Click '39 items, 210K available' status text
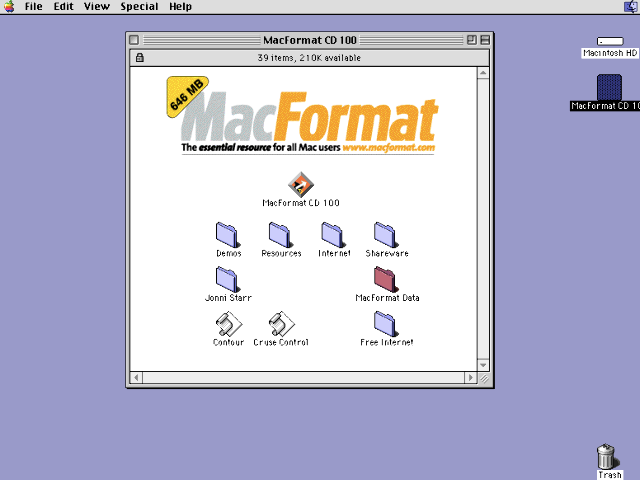The width and height of the screenshot is (640, 480). click(x=309, y=58)
